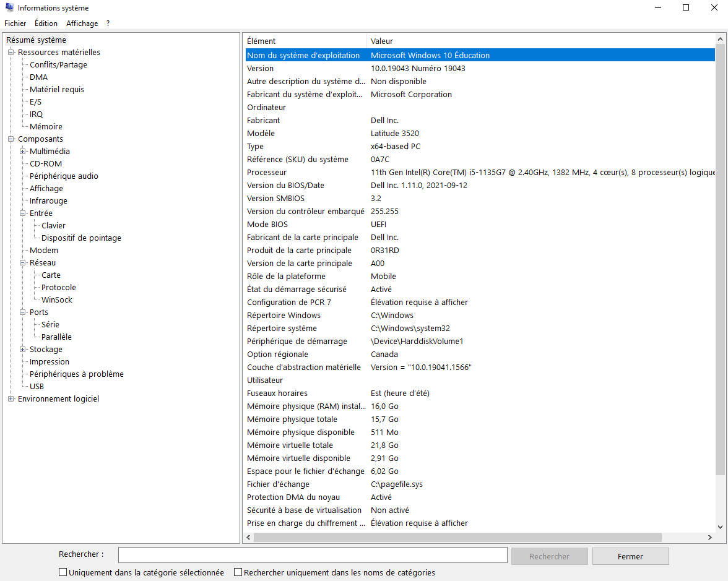Enable Rechercher uniquement dans les noms de catégories
The image size is (728, 581).
[238, 572]
